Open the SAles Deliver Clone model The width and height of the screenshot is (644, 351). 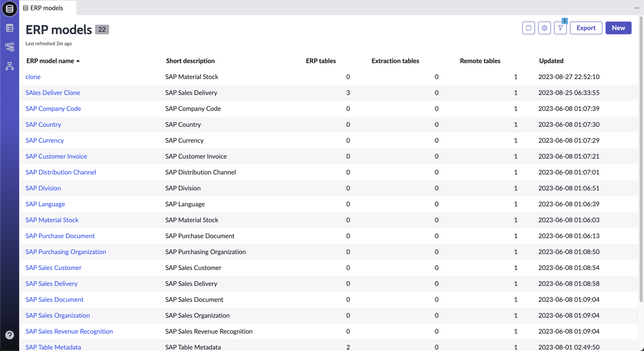pyautogui.click(x=53, y=92)
